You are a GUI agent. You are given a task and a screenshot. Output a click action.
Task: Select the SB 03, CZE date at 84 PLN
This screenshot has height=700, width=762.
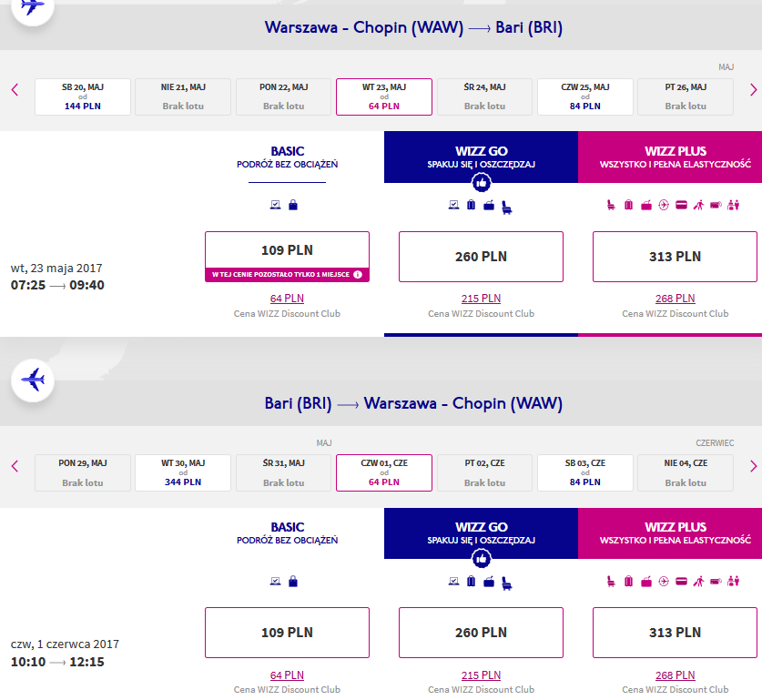click(585, 472)
